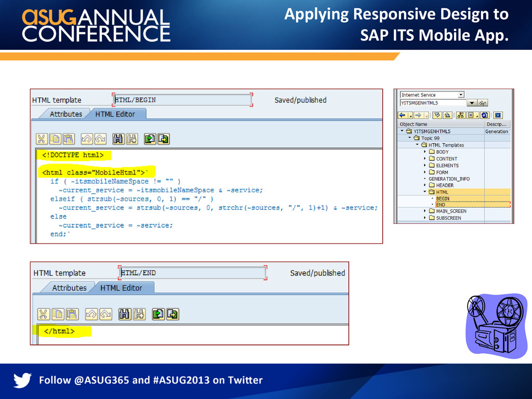
Task: Open the Back arrow history dropdown
Action: (x=410, y=115)
